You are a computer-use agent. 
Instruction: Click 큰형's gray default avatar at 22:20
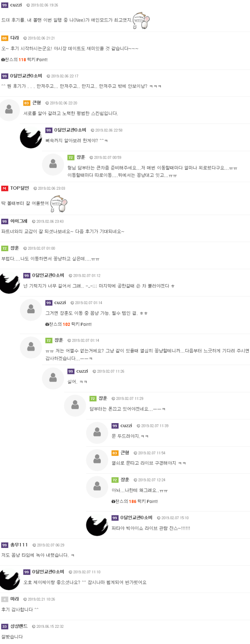point(9,110)
